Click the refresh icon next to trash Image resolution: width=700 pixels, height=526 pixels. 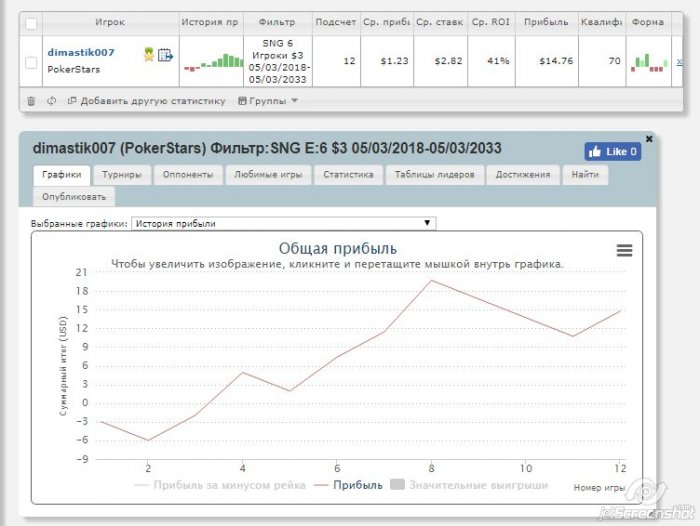[x=51, y=101]
